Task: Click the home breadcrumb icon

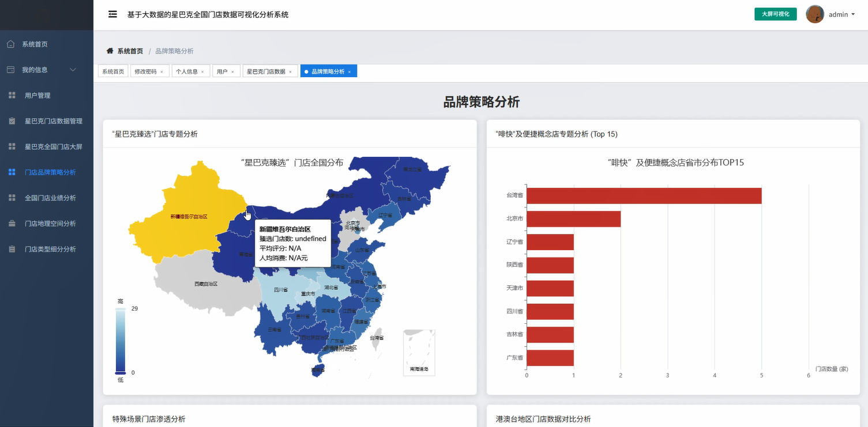Action: pyautogui.click(x=109, y=51)
